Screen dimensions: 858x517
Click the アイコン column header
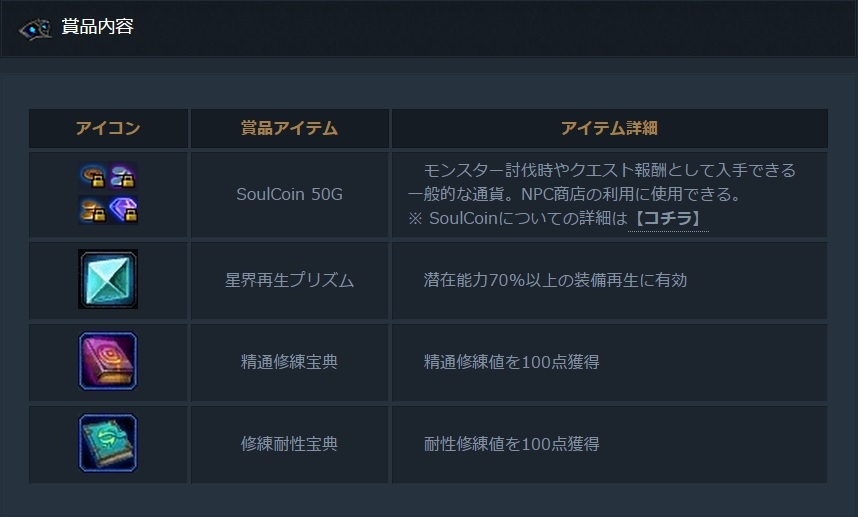pyautogui.click(x=108, y=128)
